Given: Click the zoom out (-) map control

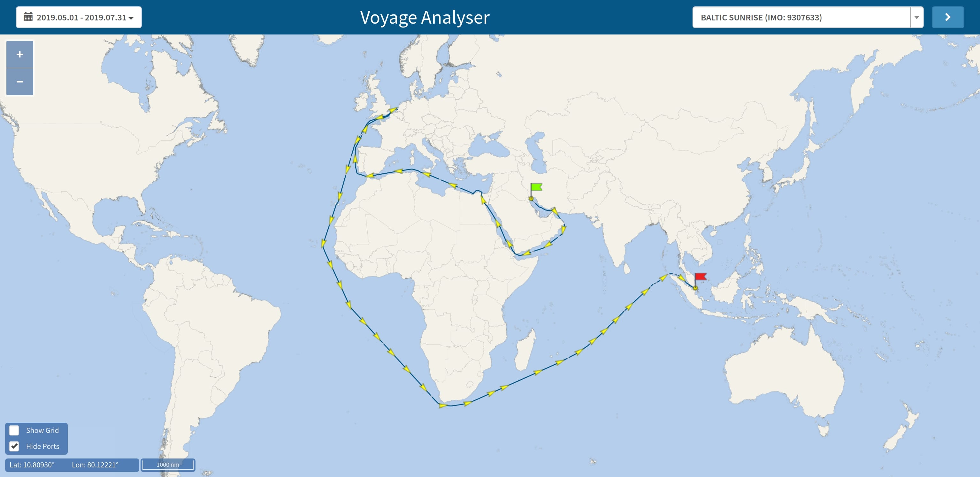Looking at the screenshot, I should pyautogui.click(x=19, y=81).
